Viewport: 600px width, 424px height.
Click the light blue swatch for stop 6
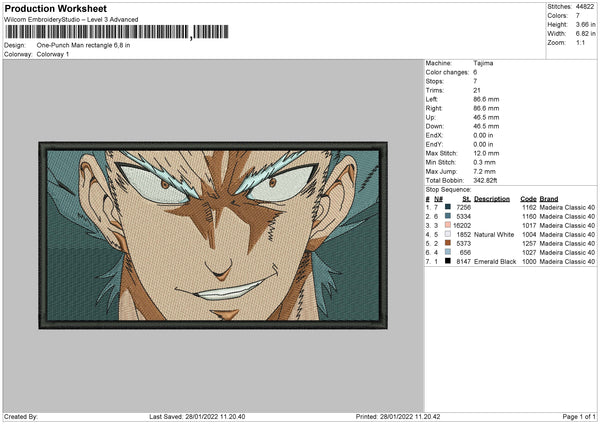pos(447,252)
